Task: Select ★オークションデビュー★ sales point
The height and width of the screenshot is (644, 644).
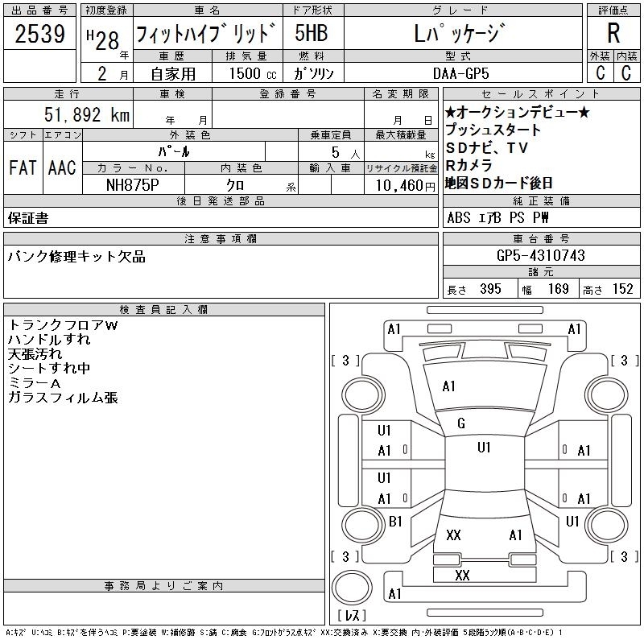Action: click(x=518, y=112)
